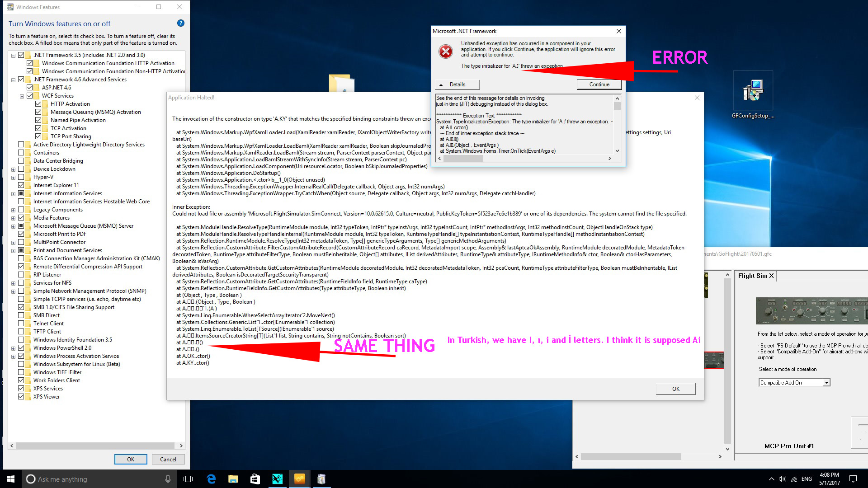This screenshot has width=868, height=488.
Task: Click OK in the Application Halted dialog
Action: click(675, 389)
